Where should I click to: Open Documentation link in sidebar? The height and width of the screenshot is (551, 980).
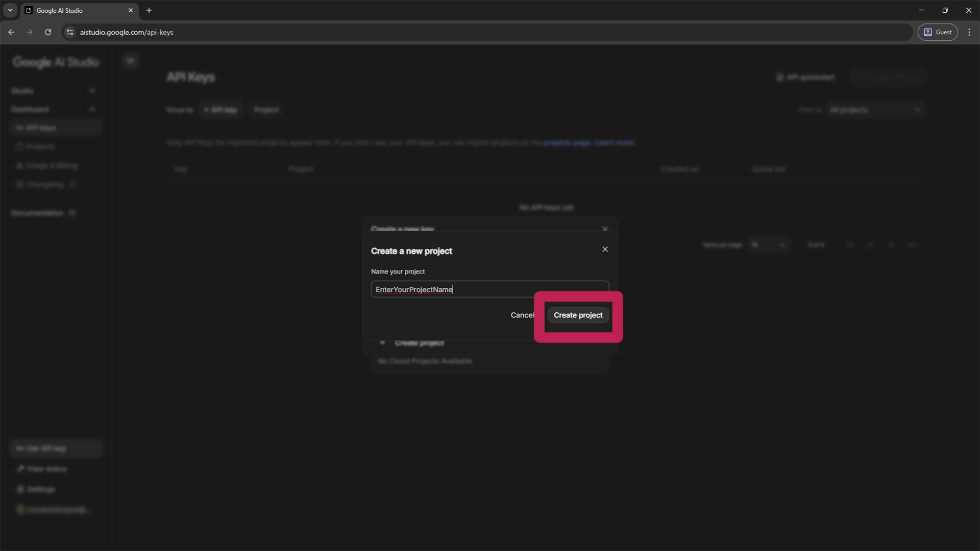pyautogui.click(x=43, y=213)
